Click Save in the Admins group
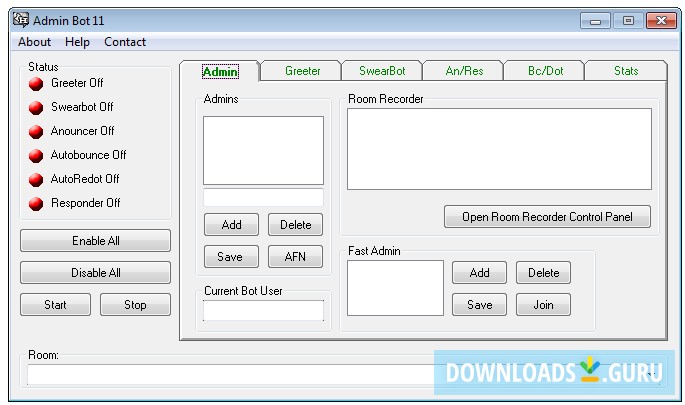The height and width of the screenshot is (405, 685). pyautogui.click(x=231, y=256)
